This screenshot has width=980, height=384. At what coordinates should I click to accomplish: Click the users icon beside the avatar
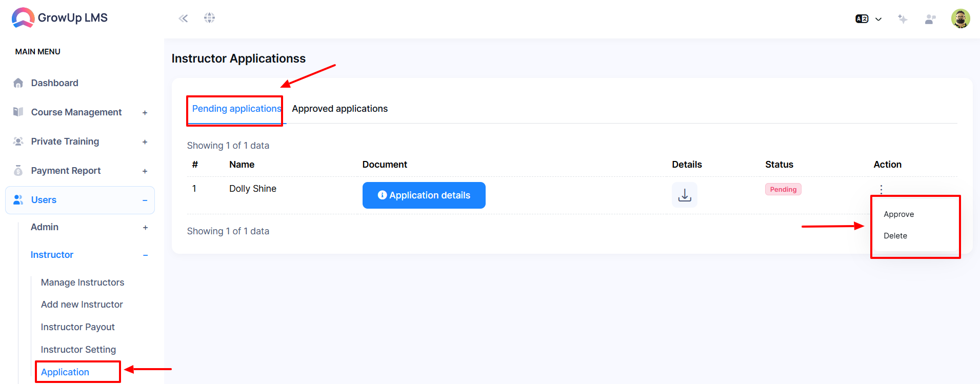(930, 19)
